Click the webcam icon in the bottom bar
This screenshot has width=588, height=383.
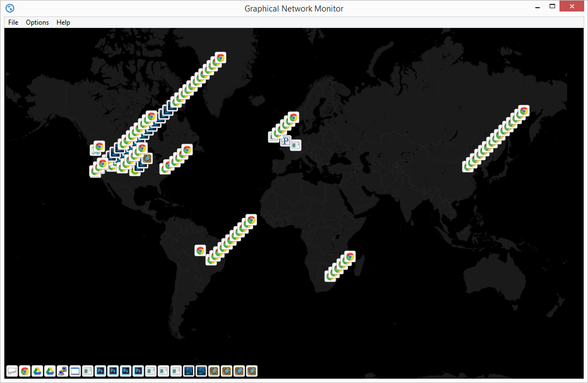pyautogui.click(x=12, y=371)
